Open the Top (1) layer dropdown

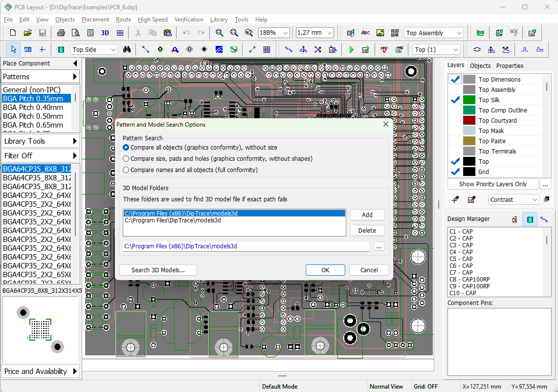[455, 50]
